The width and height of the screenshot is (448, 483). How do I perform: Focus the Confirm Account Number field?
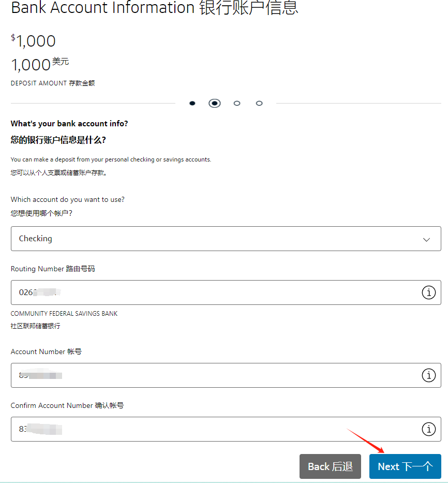226,429
